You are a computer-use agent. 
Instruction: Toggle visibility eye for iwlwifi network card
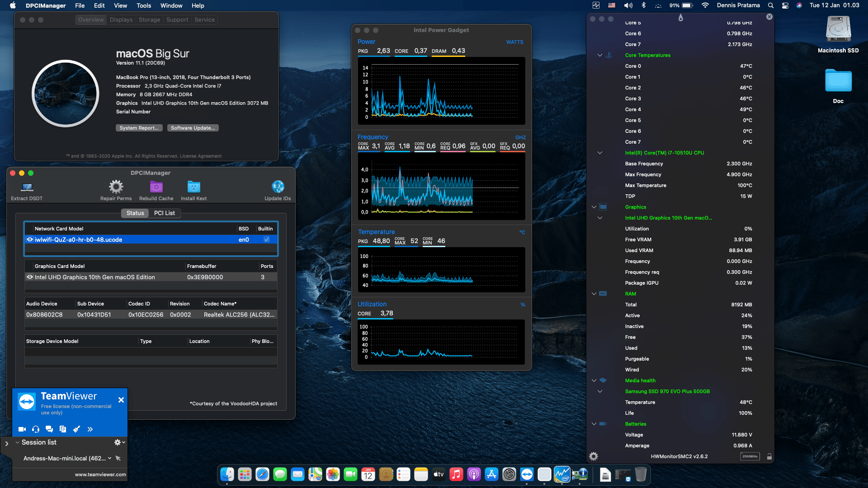click(30, 239)
